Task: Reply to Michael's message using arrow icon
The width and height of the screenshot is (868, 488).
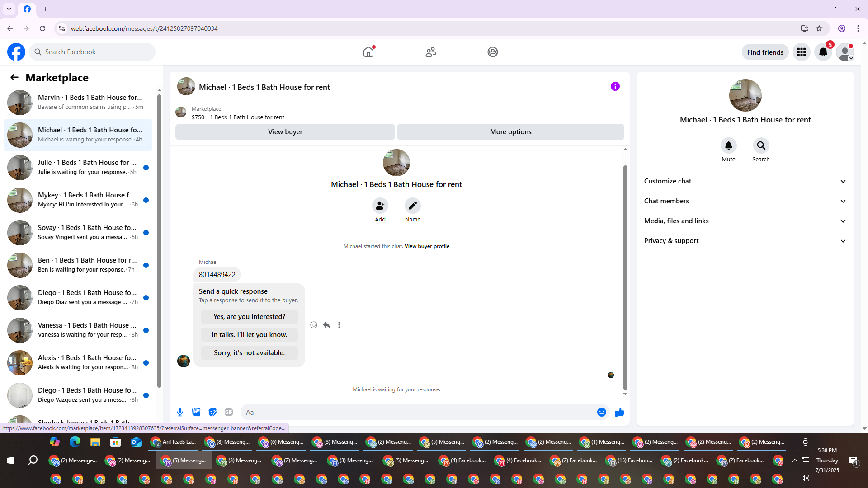Action: (x=326, y=325)
